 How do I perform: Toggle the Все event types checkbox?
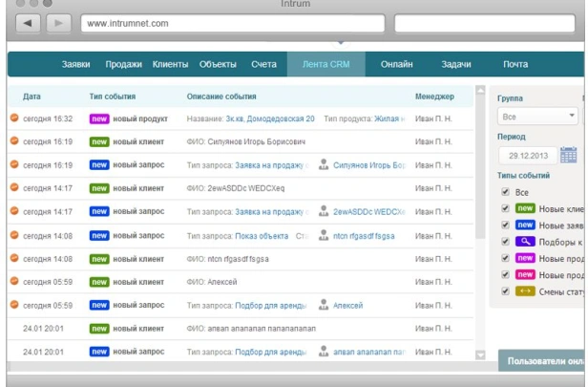pyautogui.click(x=505, y=192)
